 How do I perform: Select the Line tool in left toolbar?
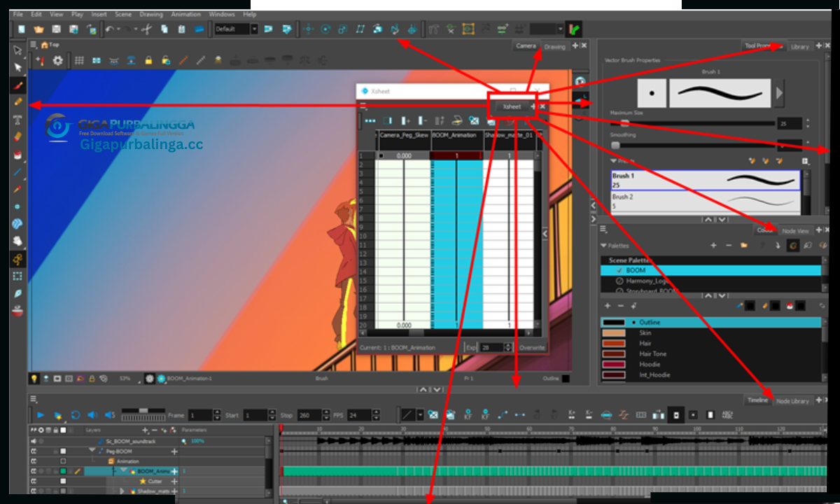click(x=18, y=172)
